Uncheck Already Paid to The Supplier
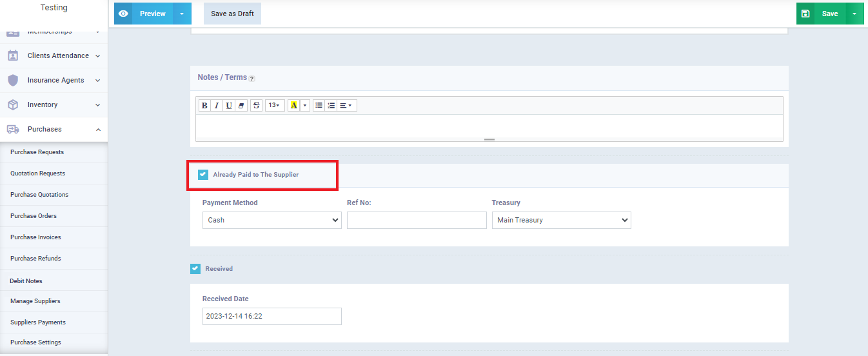 pos(203,175)
